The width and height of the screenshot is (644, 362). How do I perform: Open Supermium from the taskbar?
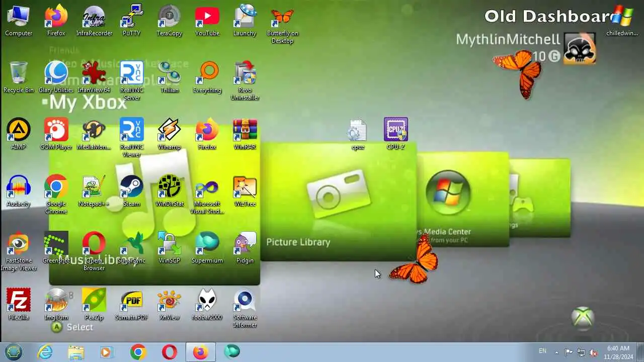pos(232,352)
